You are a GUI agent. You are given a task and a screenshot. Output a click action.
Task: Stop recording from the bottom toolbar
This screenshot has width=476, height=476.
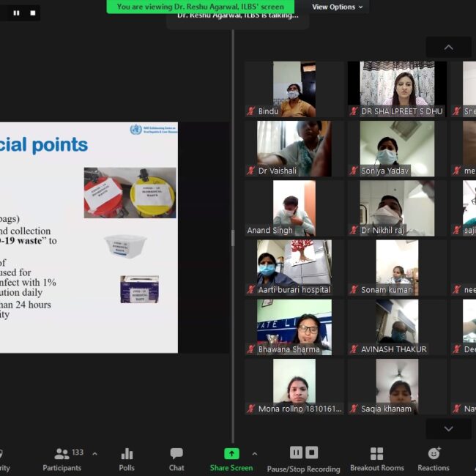click(312, 453)
